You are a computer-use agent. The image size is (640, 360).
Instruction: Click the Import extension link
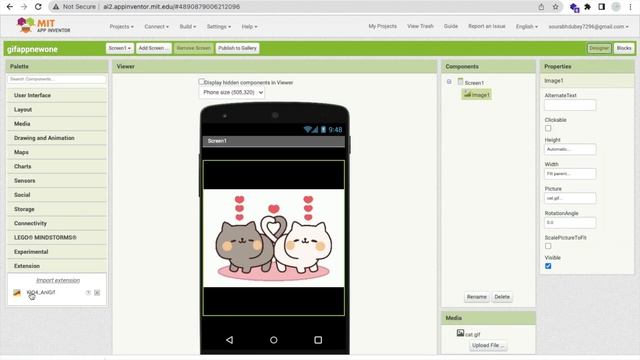pos(58,280)
